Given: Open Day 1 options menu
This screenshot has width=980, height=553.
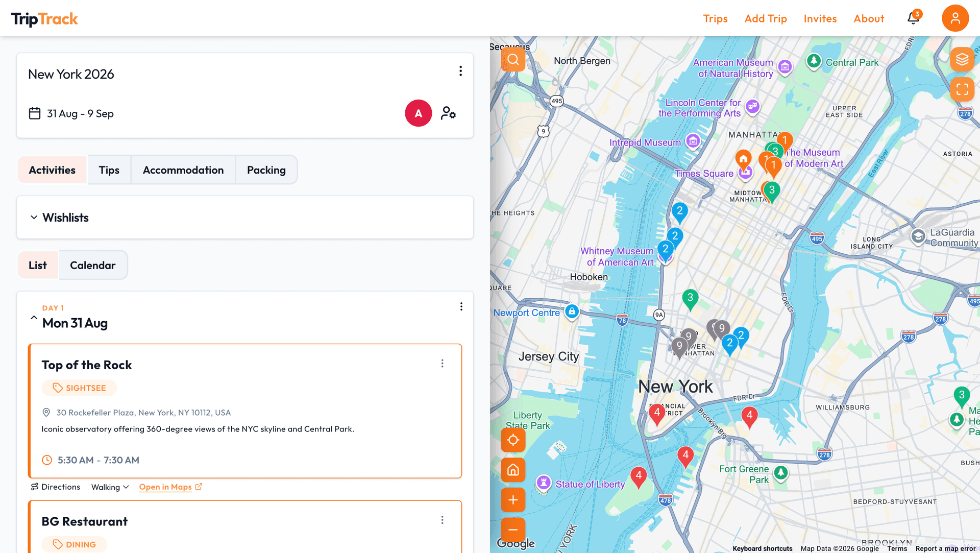Looking at the screenshot, I should [461, 306].
